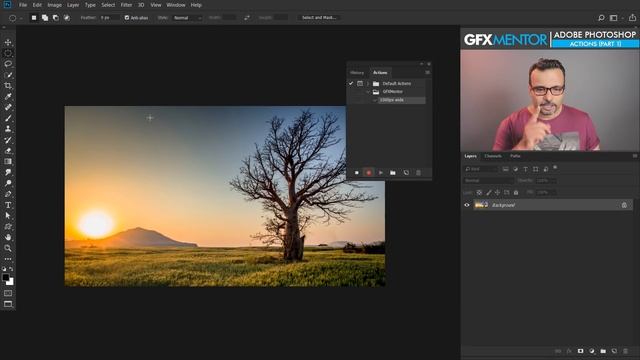The image size is (640, 360).
Task: Expand the Default Actions set
Action: [368, 83]
